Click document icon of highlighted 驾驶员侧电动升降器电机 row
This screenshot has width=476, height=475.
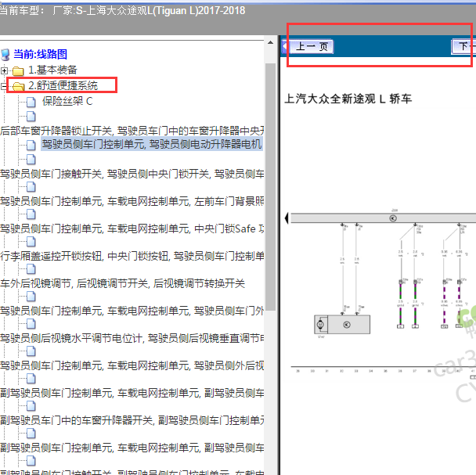point(31,145)
